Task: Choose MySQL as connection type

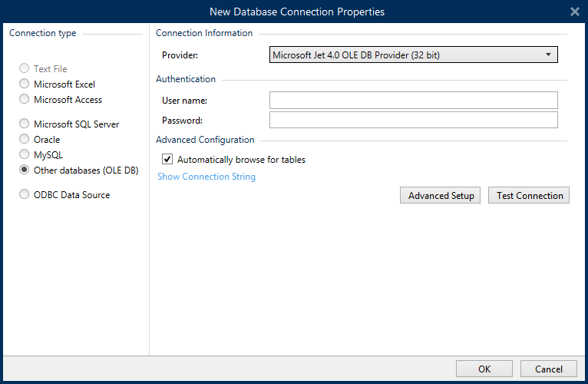Action: (x=25, y=155)
